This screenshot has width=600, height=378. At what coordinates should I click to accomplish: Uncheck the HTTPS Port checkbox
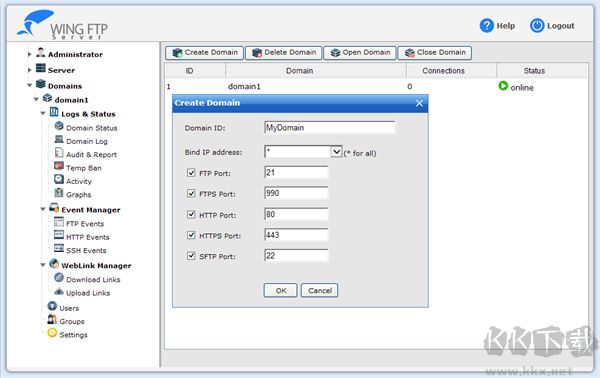click(191, 235)
